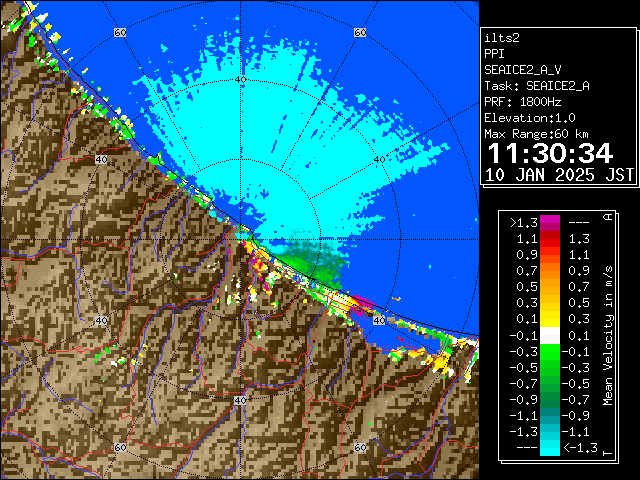Image resolution: width=640 pixels, height=480 pixels.
Task: Pick the red swatch beside 1.1
Action: [x=550, y=239]
